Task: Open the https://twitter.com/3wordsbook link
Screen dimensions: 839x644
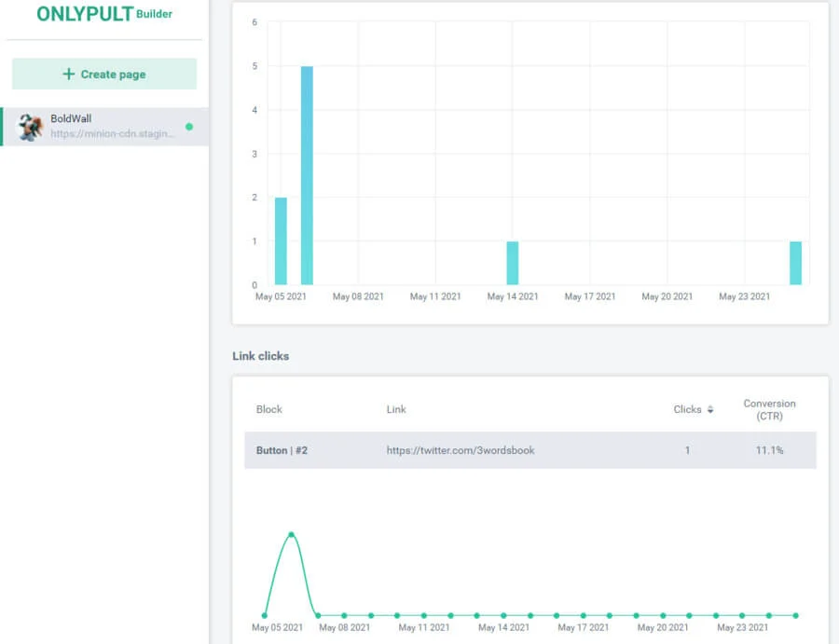Action: click(461, 450)
